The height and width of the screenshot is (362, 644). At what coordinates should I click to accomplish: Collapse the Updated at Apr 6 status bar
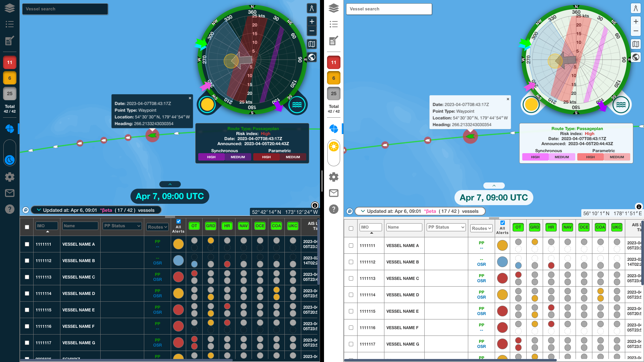39,210
